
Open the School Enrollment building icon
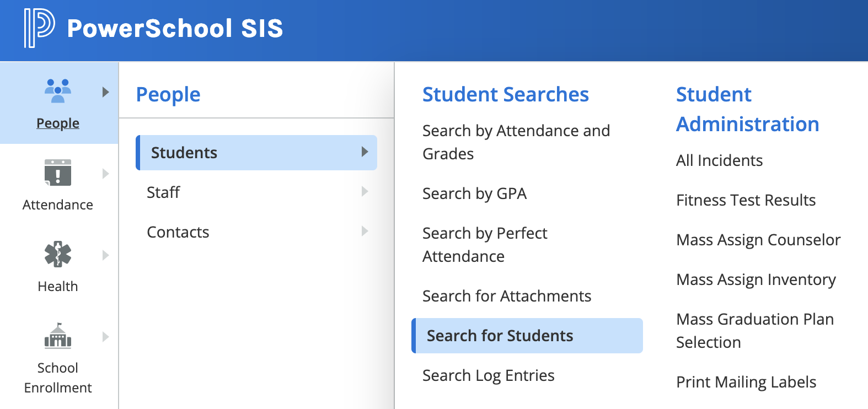tap(58, 336)
